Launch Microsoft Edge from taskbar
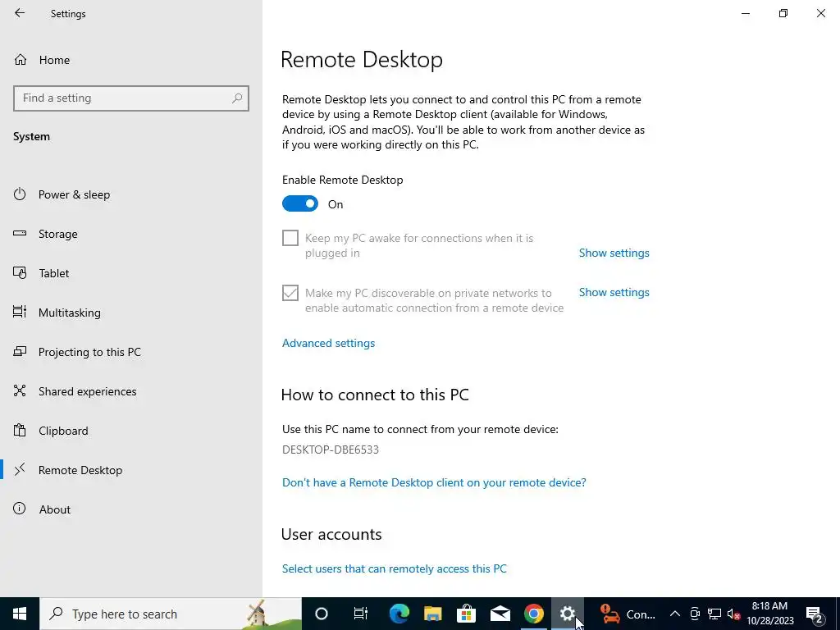Image resolution: width=840 pixels, height=630 pixels. 399,614
